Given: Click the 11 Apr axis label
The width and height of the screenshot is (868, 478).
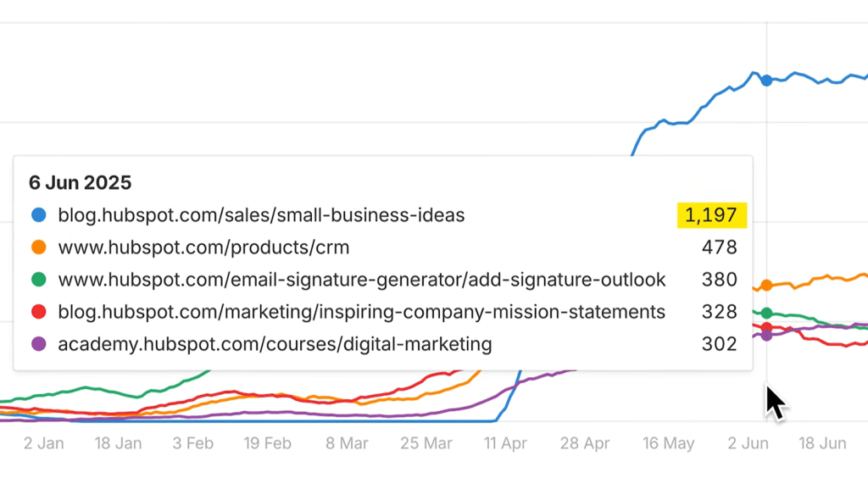Looking at the screenshot, I should (505, 443).
